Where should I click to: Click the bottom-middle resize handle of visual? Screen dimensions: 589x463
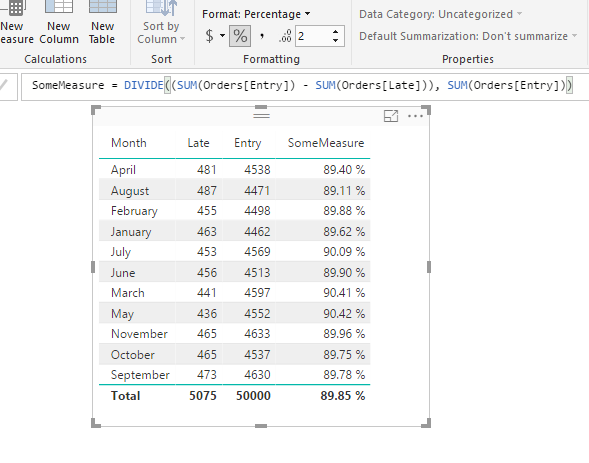click(x=261, y=426)
